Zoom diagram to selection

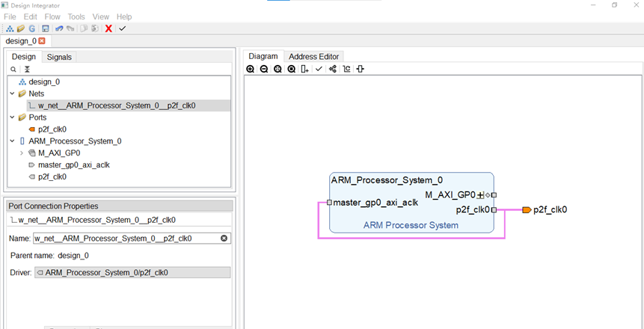(x=292, y=69)
